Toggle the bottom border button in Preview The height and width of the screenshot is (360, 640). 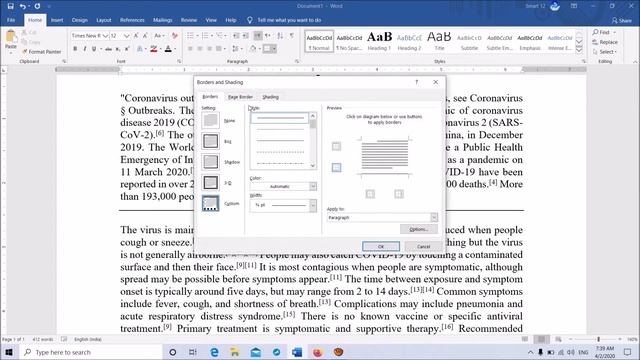[336, 167]
